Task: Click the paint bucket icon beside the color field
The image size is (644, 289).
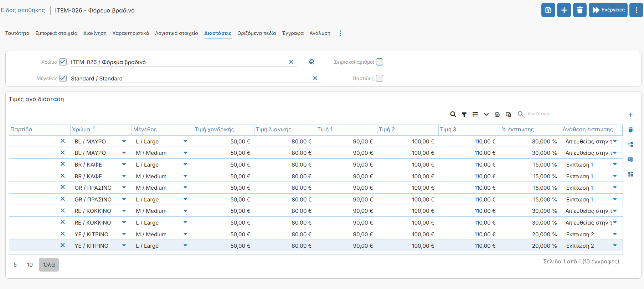Action: [x=311, y=62]
